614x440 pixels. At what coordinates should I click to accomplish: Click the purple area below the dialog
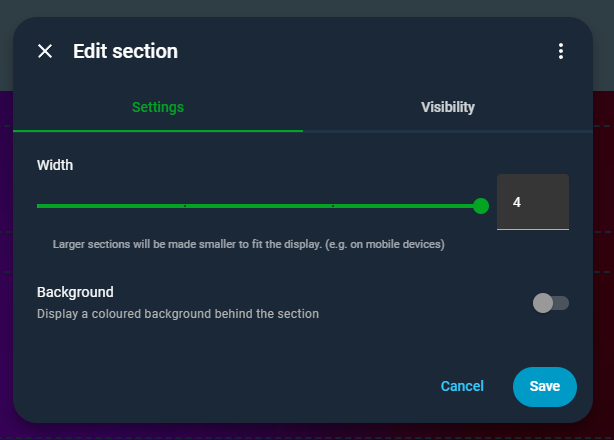[300, 432]
